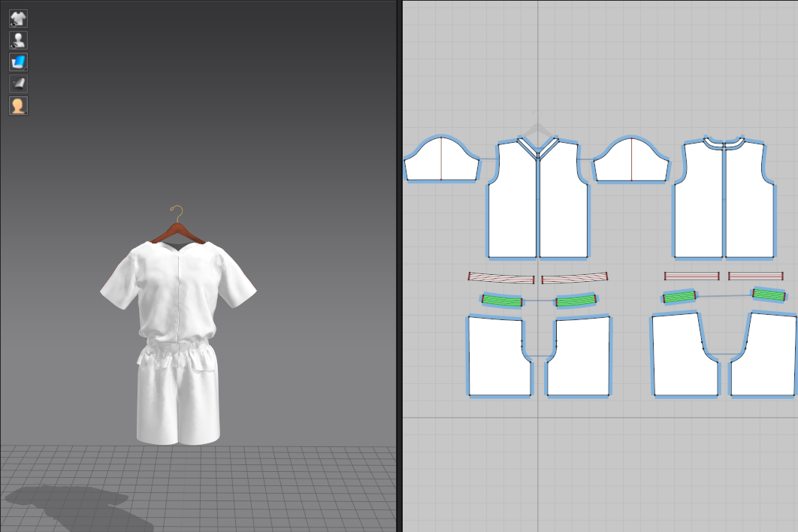Select a red-striped elastic band pattern
The width and height of the screenshot is (798, 532).
coord(500,277)
